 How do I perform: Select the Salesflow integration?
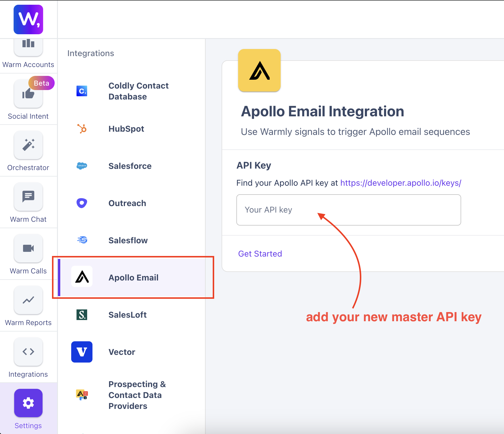pos(132,240)
